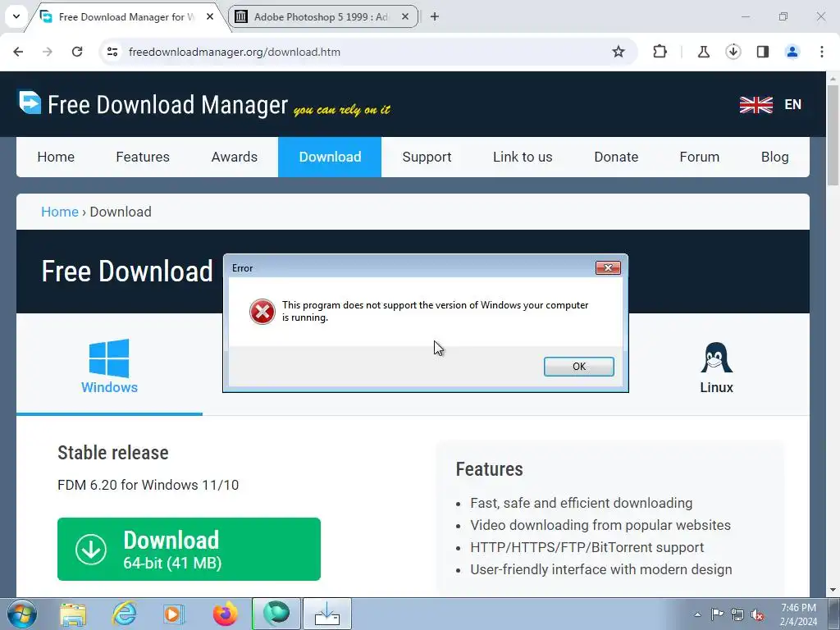Go back using browser back arrow
Image resolution: width=840 pixels, height=630 pixels.
click(18, 52)
